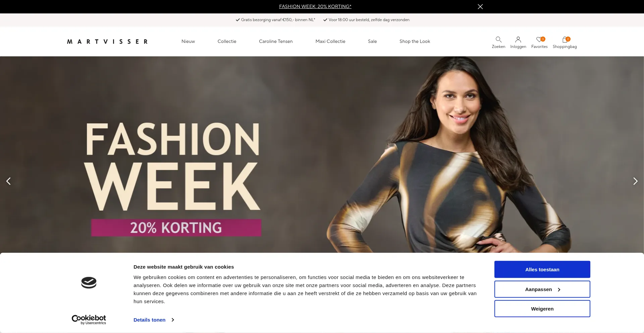
Task: Follow the Fashion Week 20% korting link
Action: tap(315, 6)
